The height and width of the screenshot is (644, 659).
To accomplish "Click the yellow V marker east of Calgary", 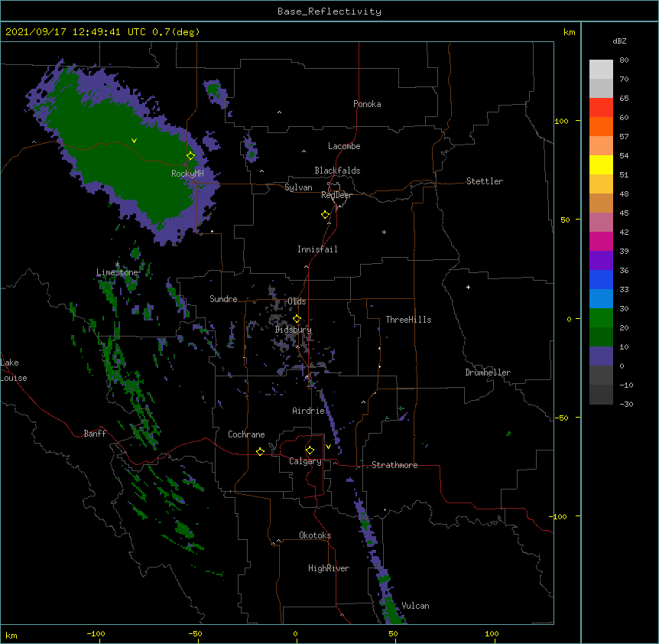I will click(328, 447).
